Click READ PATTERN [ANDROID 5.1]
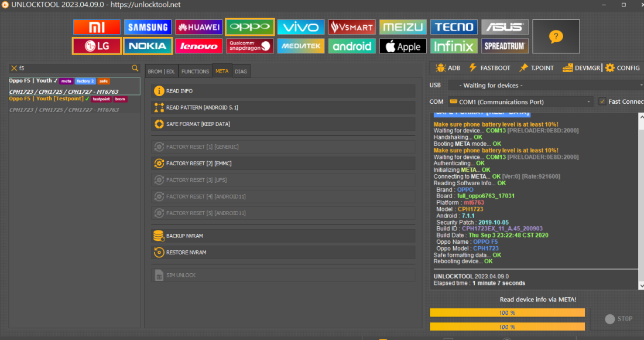 tap(283, 107)
